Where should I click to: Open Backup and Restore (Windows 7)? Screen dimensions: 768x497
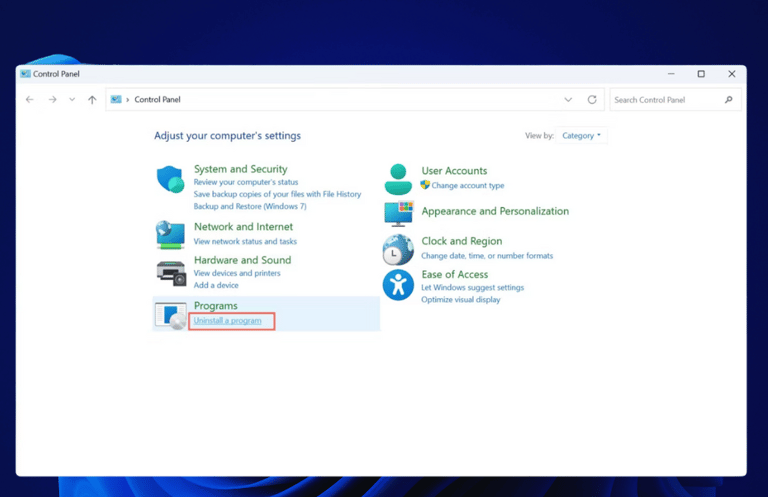point(250,206)
